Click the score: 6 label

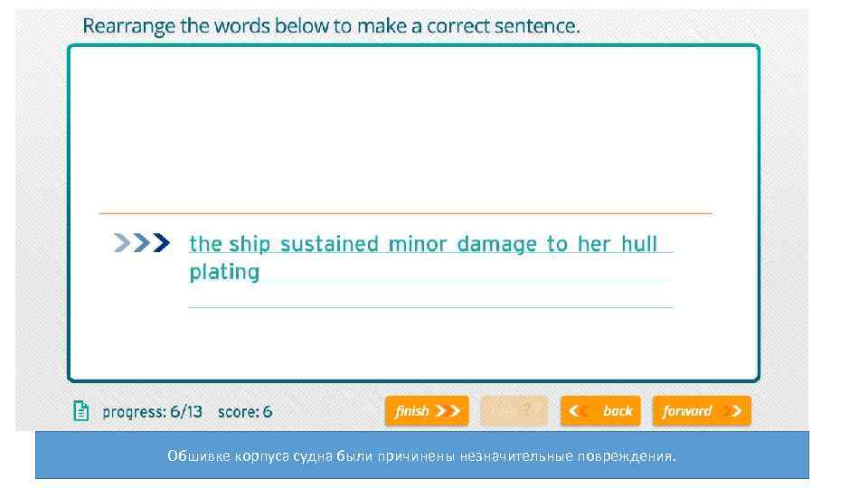coord(244,412)
